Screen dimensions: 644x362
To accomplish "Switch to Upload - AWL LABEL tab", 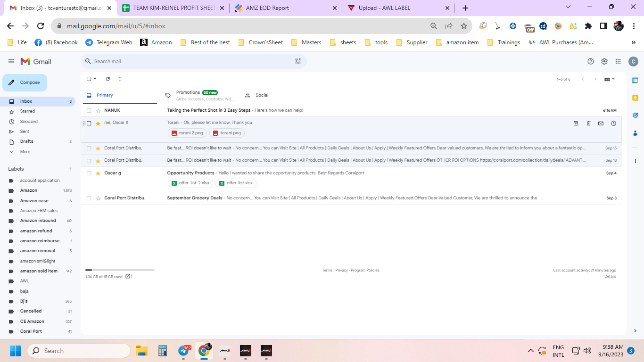I will point(399,8).
